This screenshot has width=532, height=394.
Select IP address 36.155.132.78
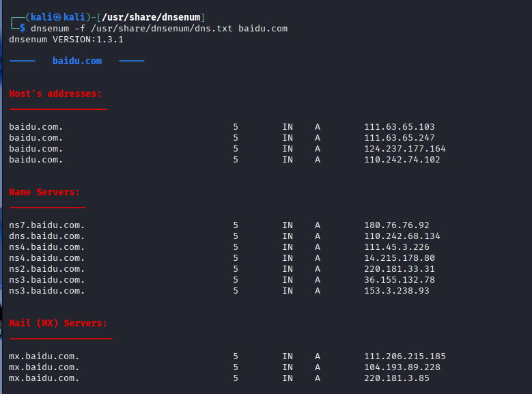[400, 280]
